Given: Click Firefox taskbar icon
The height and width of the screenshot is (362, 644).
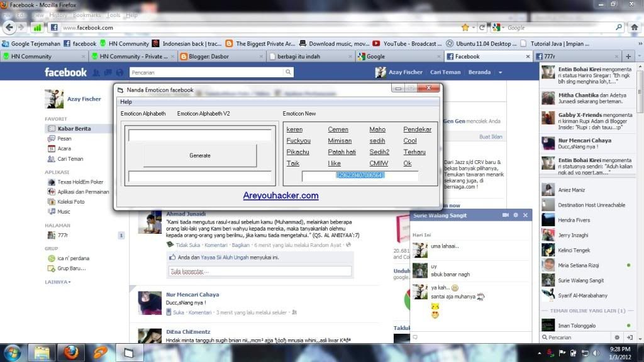Looking at the screenshot, I should point(70,353).
